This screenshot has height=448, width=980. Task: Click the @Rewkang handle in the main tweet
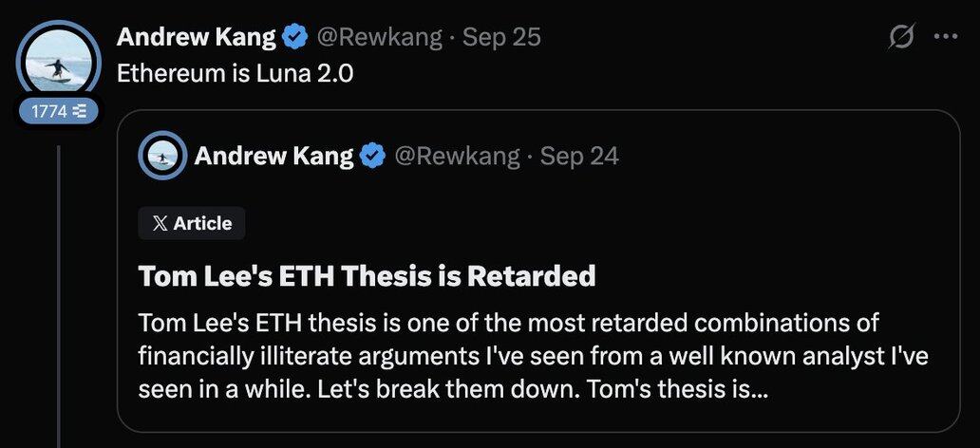coord(379,37)
